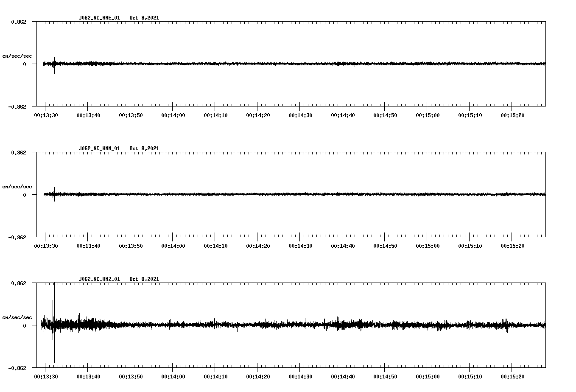Click the 00:13:30 time label under HNE plot

(x=46, y=115)
